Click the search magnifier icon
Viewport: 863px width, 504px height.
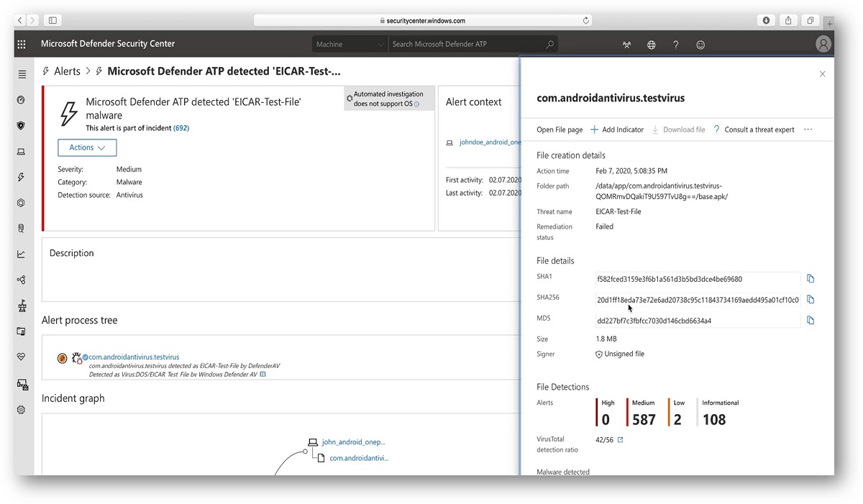click(x=550, y=44)
